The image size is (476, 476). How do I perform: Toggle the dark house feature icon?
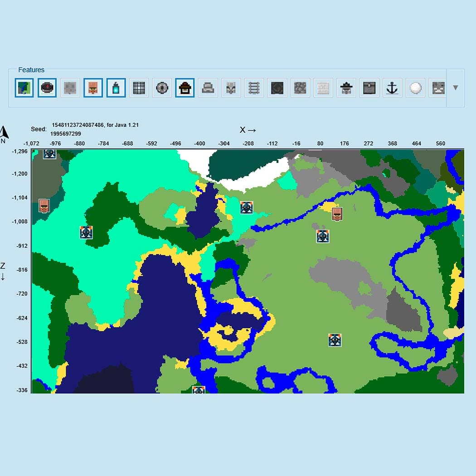[185, 88]
